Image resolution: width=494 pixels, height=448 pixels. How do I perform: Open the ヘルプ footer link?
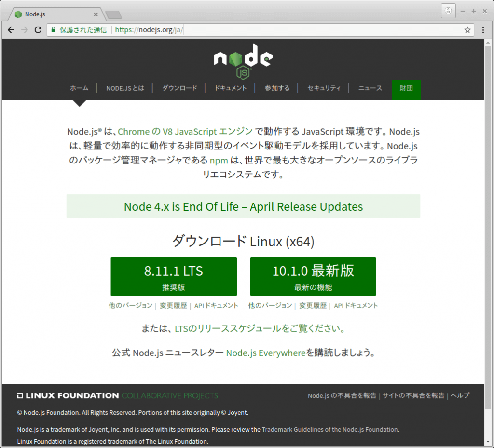[460, 395]
